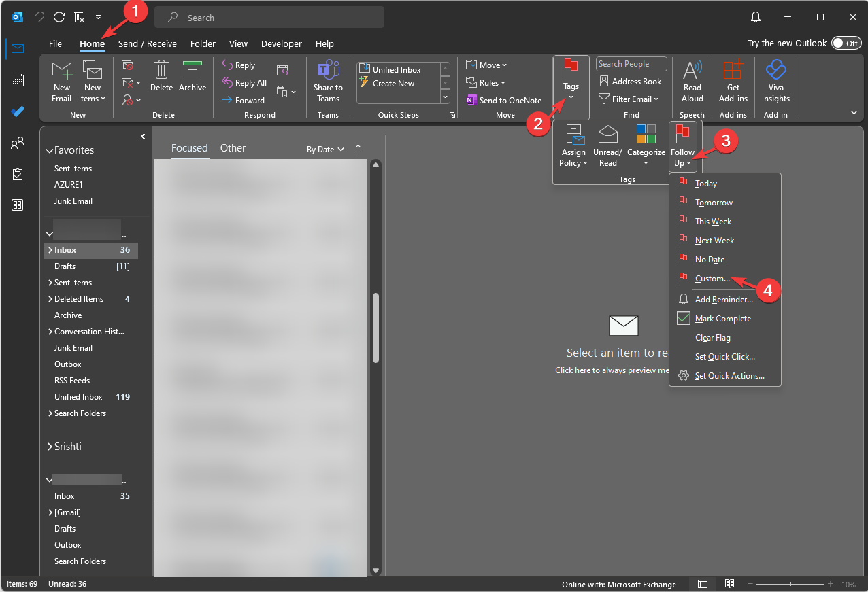Launch Viva Insights
The height and width of the screenshot is (592, 868).
[775, 82]
